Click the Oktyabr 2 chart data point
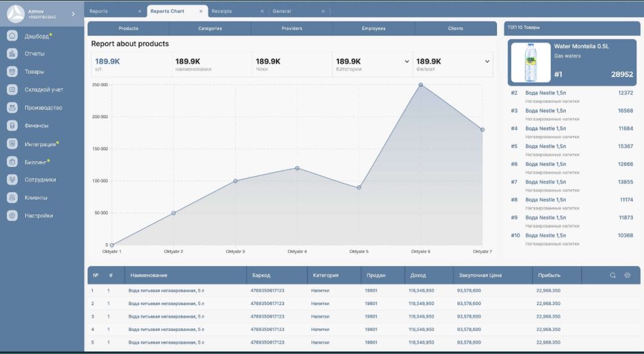This screenshot has width=644, height=354. [173, 213]
